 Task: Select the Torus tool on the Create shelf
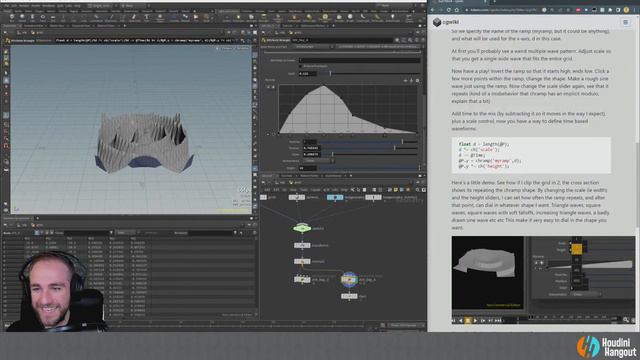pyautogui.click(x=43, y=18)
